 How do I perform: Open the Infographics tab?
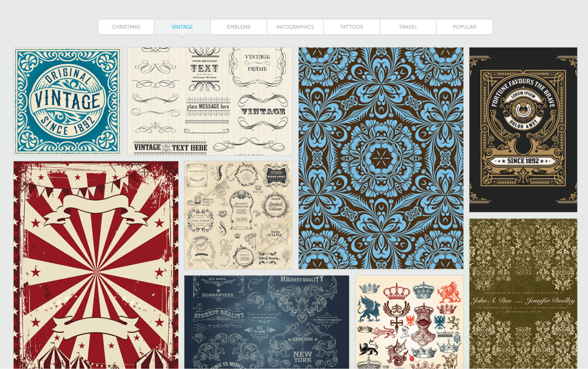coord(295,27)
